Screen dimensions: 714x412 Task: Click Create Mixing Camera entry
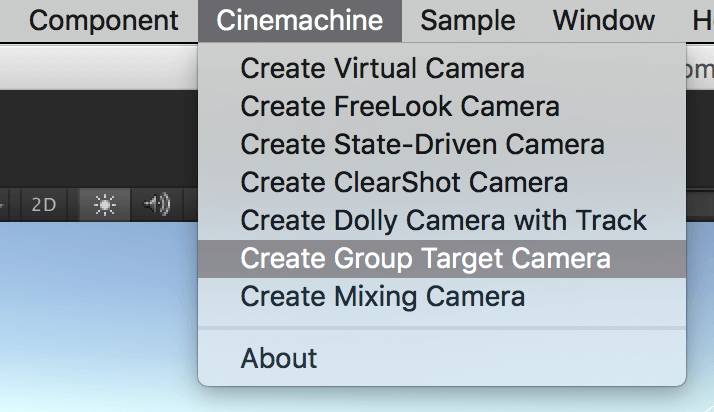click(382, 296)
